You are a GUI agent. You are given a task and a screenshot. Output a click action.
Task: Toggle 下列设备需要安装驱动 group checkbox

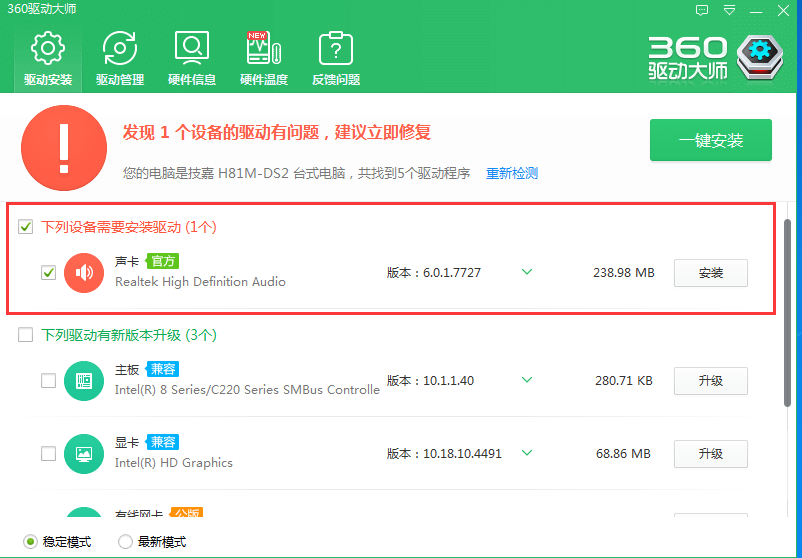click(x=26, y=227)
